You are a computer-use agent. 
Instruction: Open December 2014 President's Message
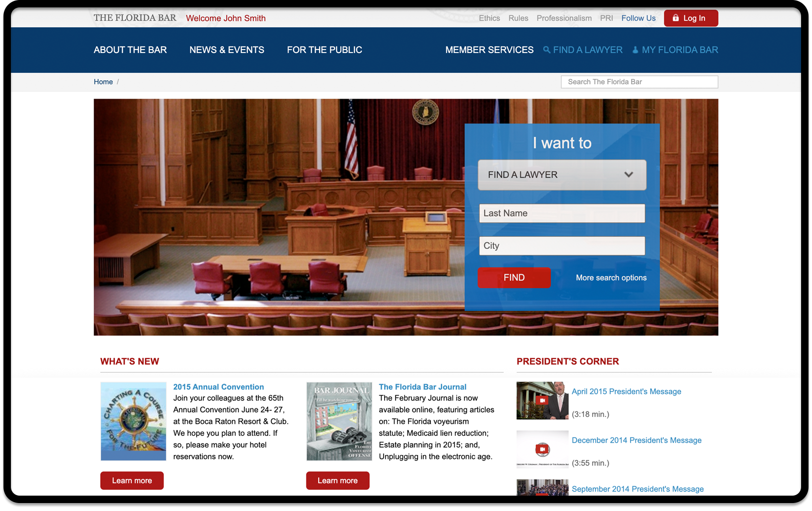(637, 440)
